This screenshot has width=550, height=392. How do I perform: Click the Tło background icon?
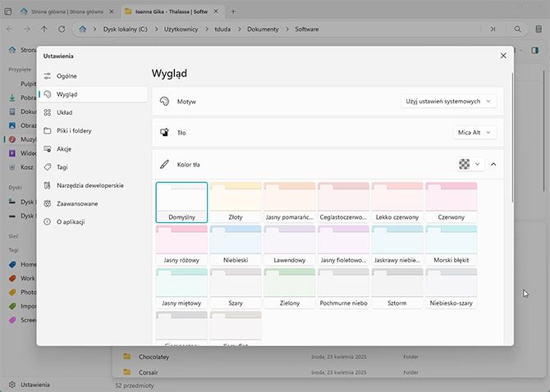[x=164, y=132]
